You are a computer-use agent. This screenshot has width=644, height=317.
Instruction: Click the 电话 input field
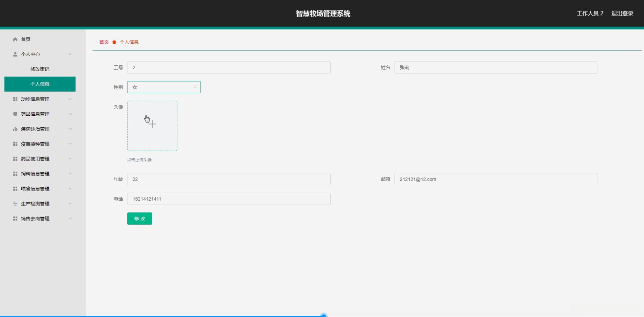(229, 199)
